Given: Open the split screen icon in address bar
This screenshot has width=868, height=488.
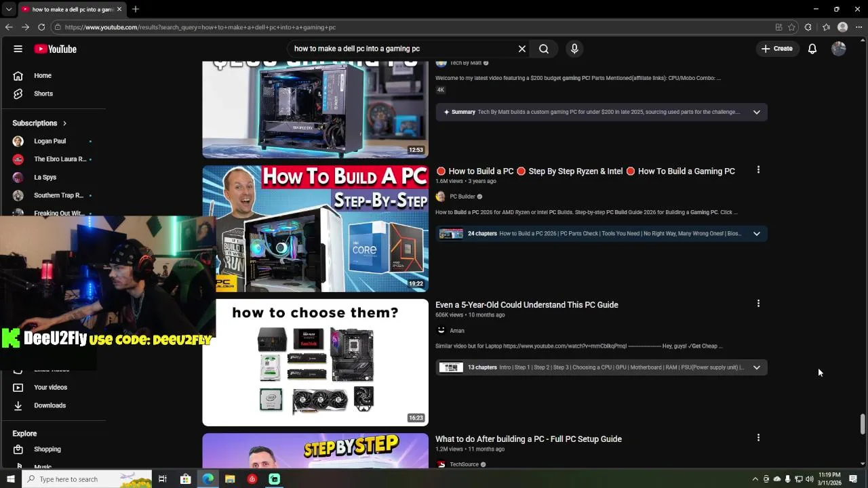Looking at the screenshot, I should (x=778, y=27).
